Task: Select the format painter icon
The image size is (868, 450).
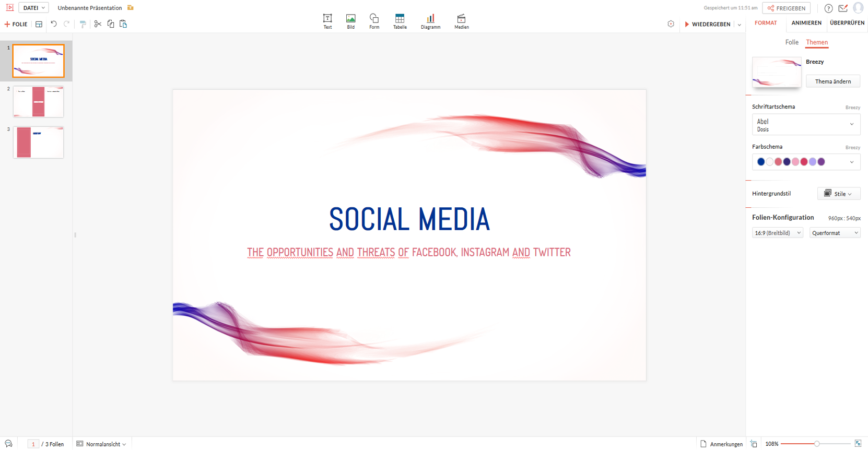Action: (83, 24)
